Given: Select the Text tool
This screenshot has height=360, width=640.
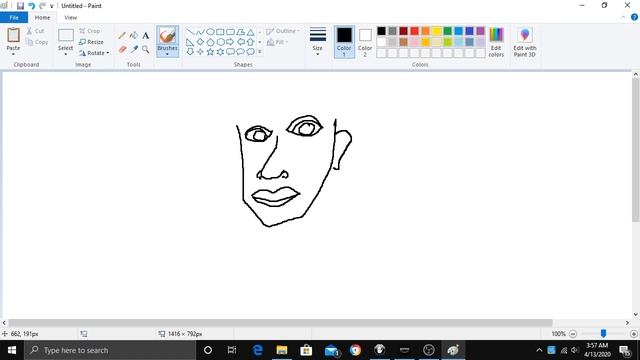Looking at the screenshot, I should 146,36.
